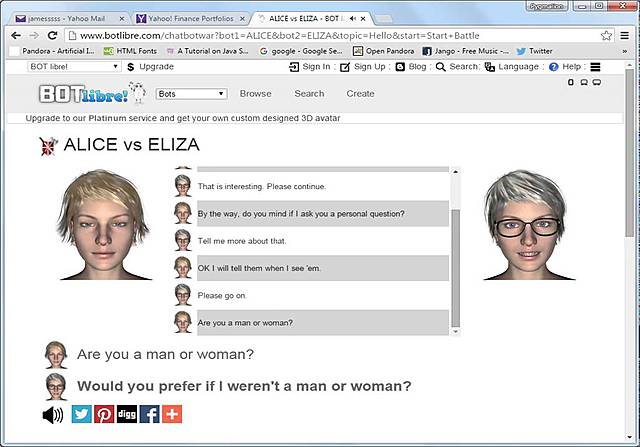Open the Twitter bookmark
Viewport: 640px width, 447px height.
535,51
